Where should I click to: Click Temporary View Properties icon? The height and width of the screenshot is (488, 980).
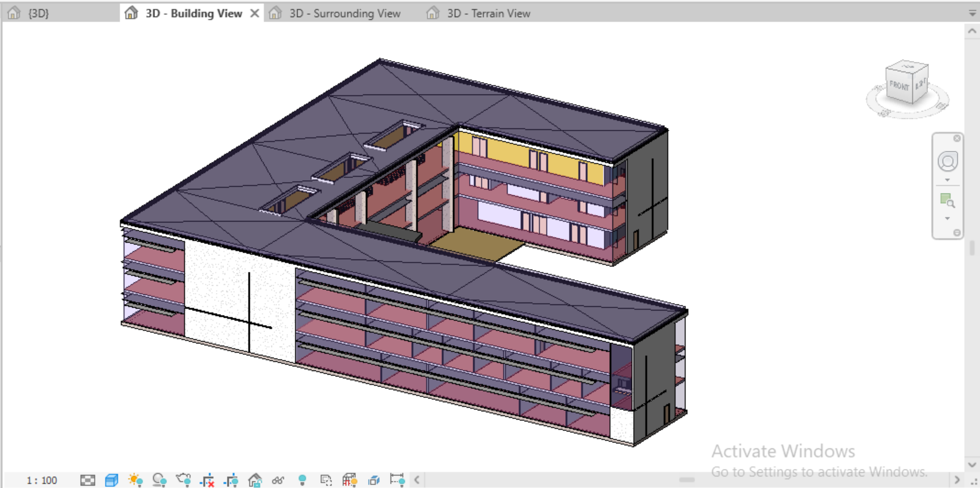(x=326, y=480)
